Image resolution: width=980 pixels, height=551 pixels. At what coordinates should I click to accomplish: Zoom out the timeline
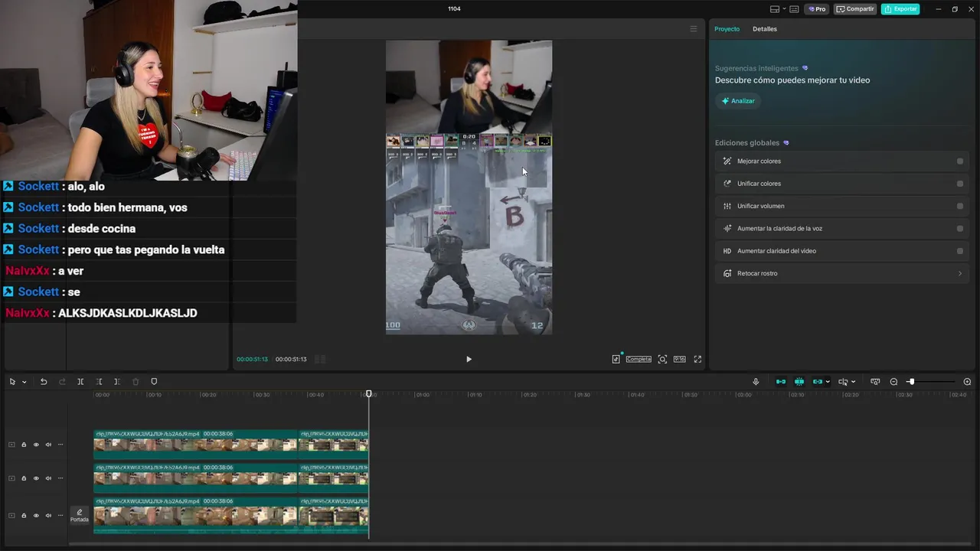[893, 382]
